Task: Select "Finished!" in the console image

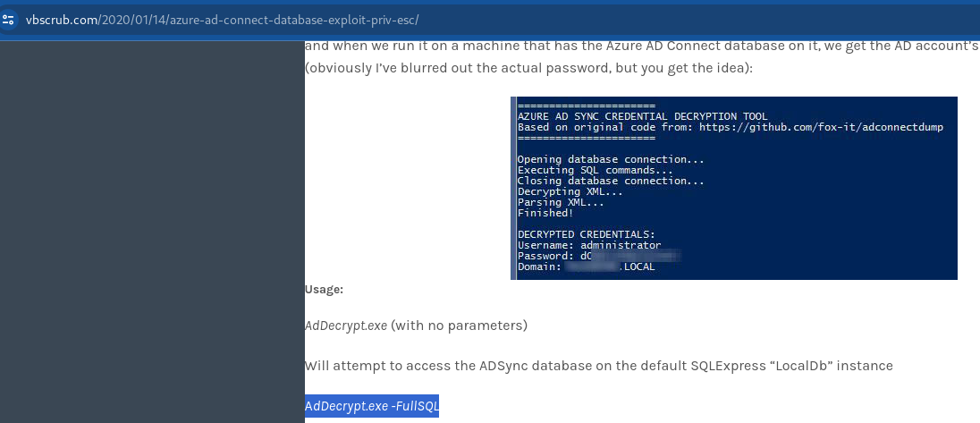Action: click(545, 213)
